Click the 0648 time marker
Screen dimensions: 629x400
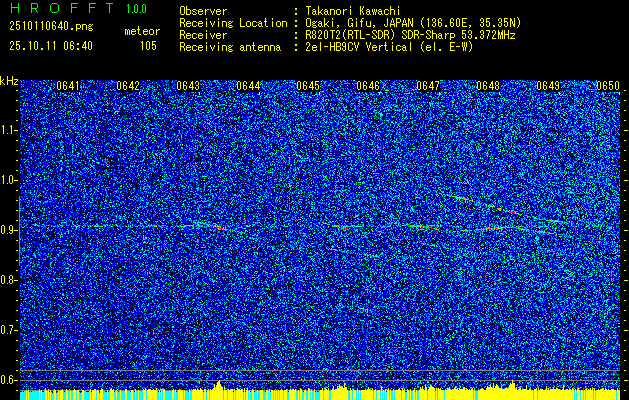point(488,86)
